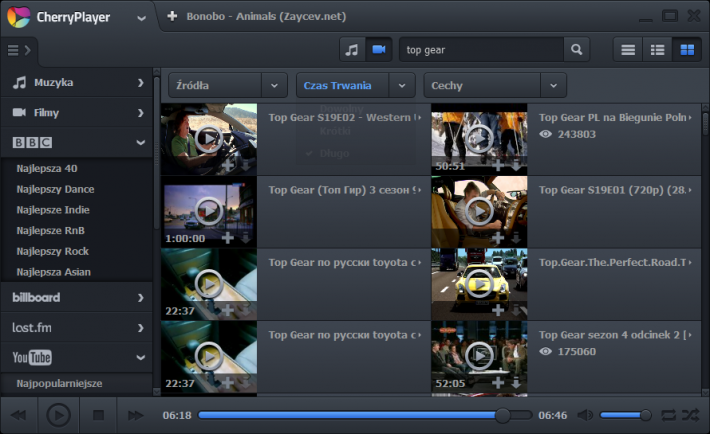
Task: Click the CherryPlayer logo icon
Action: [x=19, y=17]
